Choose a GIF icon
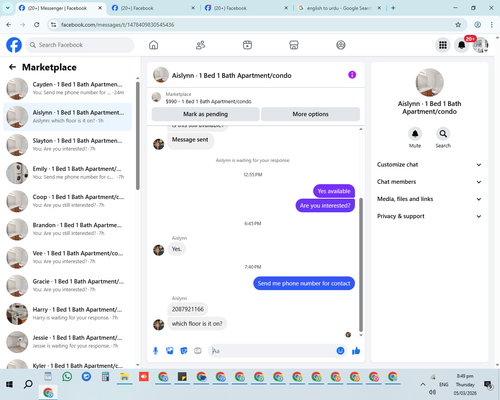The image size is (500, 400). coord(198,351)
